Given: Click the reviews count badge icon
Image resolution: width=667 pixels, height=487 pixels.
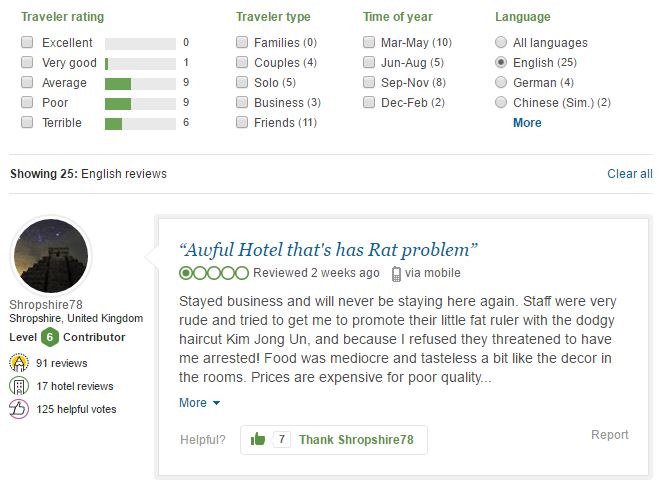Looking at the screenshot, I should pyautogui.click(x=19, y=364).
